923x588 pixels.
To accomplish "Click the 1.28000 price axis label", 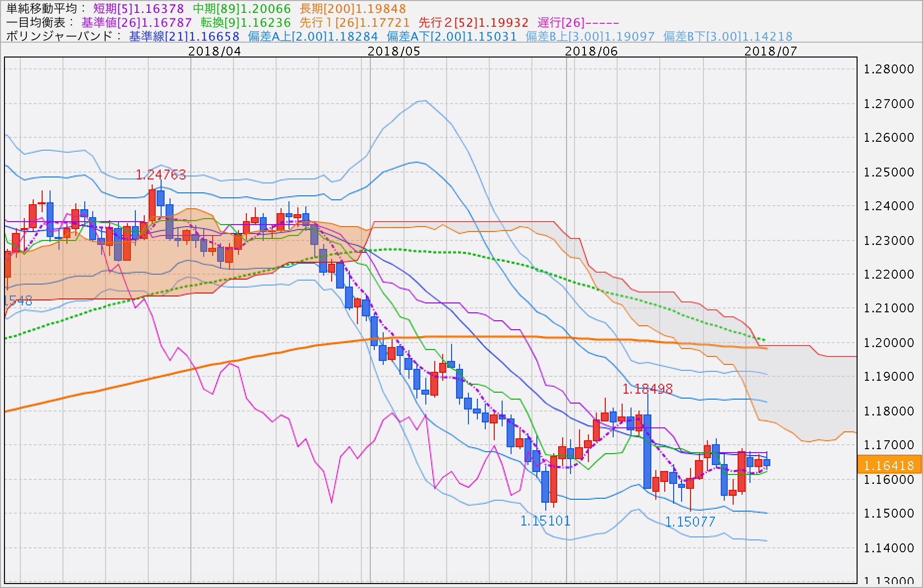I will tap(889, 69).
